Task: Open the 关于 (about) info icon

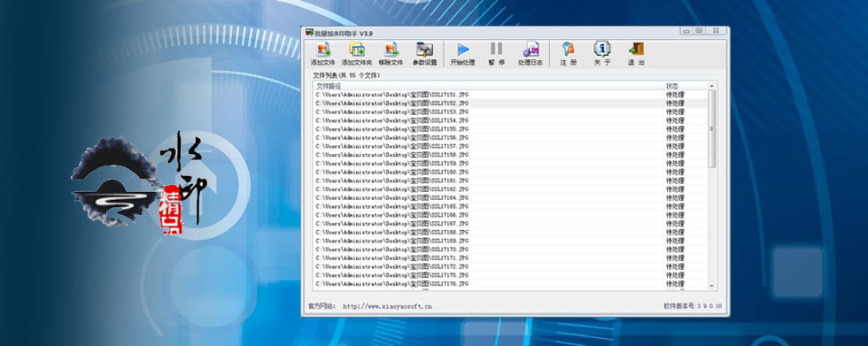Action: [601, 49]
